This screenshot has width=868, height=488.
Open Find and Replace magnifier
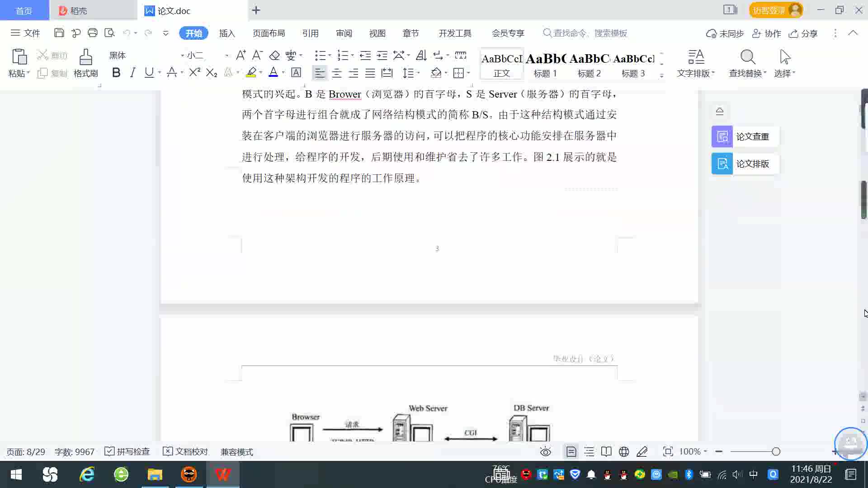[748, 63]
